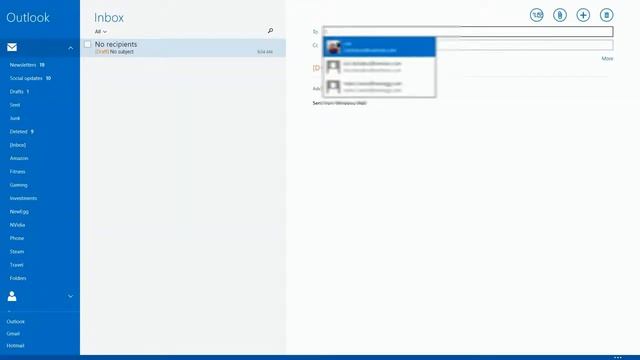Open the [Inbox] folder in sidebar
Image resolution: width=640 pixels, height=360 pixels.
pos(18,145)
